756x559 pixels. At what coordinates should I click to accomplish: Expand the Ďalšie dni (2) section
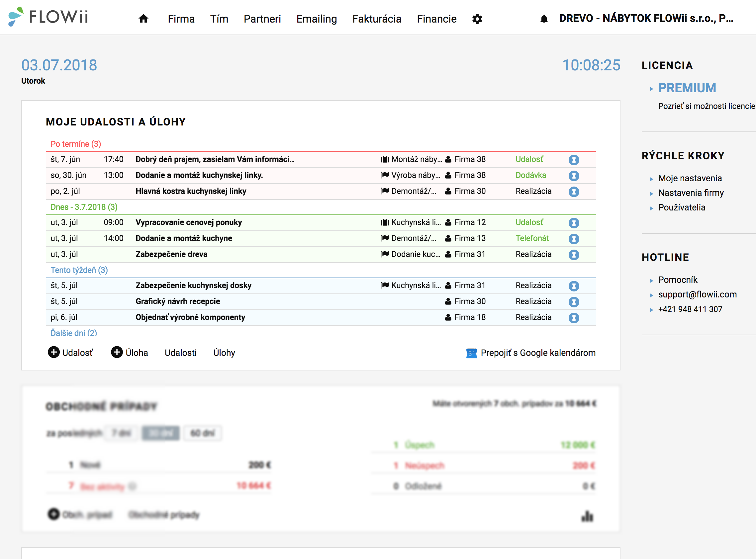pos(74,333)
